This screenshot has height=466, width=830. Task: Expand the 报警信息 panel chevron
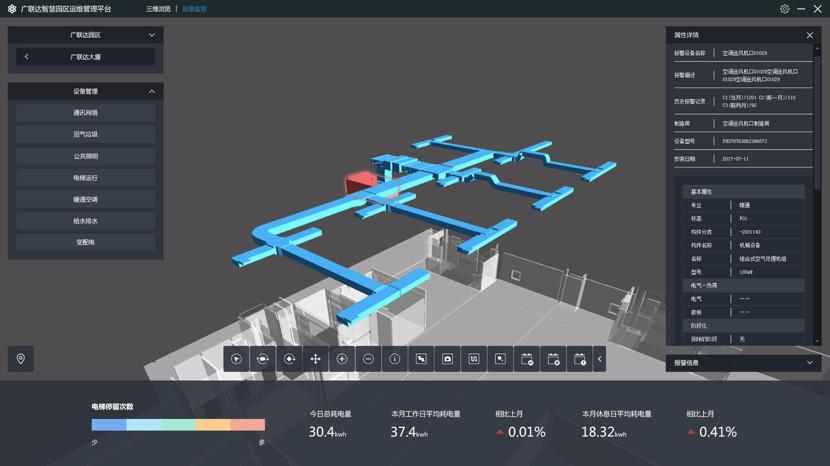810,363
